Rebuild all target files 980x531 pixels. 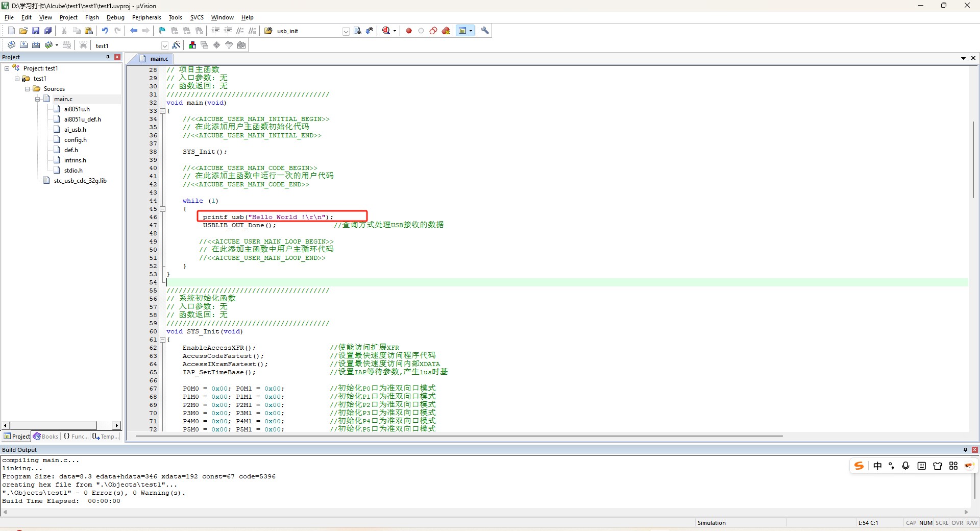(36, 45)
